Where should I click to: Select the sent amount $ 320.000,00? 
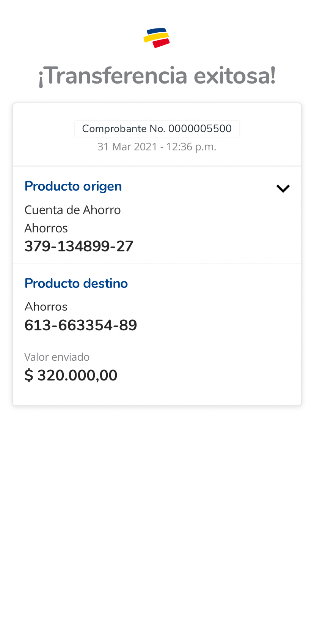71,376
